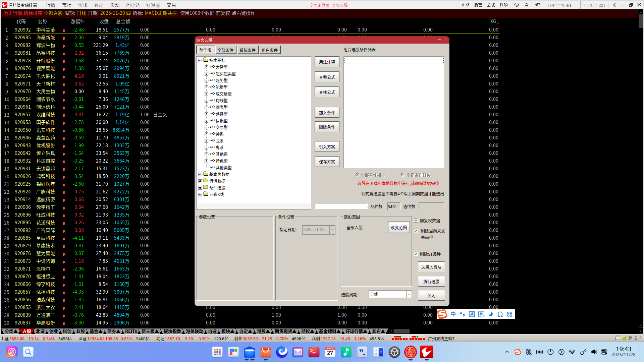This screenshot has width=644, height=362.
Task: Expand the 五彩K线 folder
Action: pyautogui.click(x=200, y=195)
